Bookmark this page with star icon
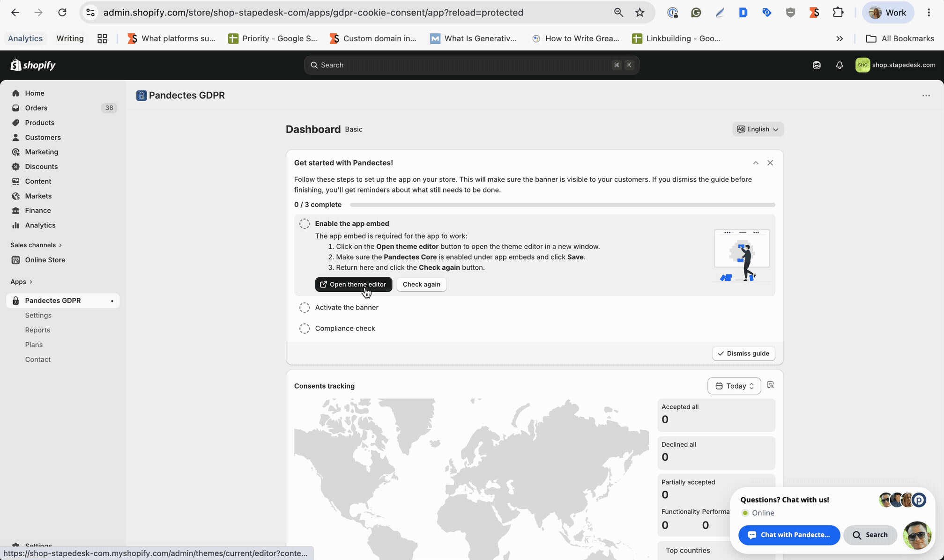This screenshot has height=560, width=944. (639, 13)
